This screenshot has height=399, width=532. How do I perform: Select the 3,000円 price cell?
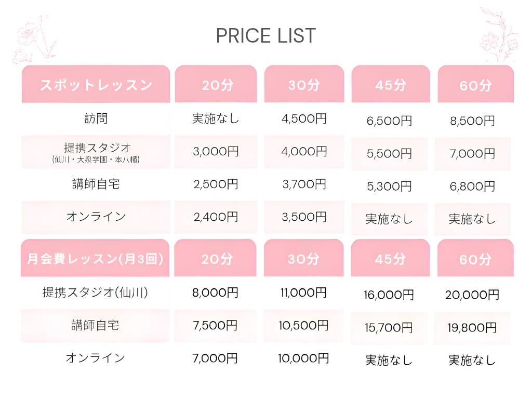tap(216, 151)
